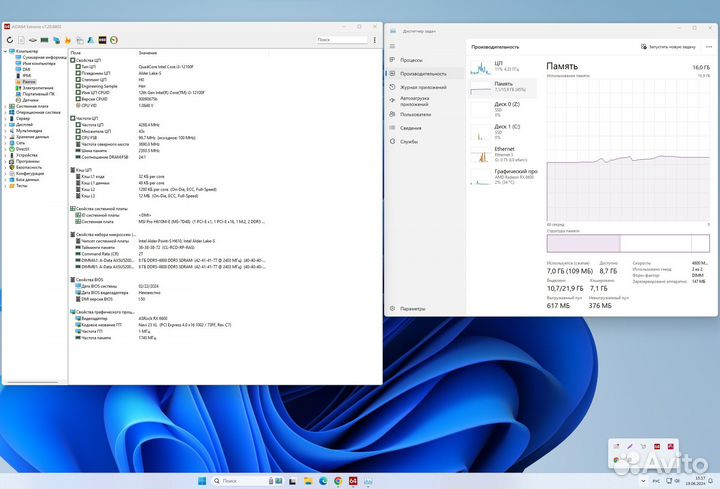This screenshot has height=489, width=720.
Task: Click the AIDA64 Refresh toolbar icon
Action: 10,40
